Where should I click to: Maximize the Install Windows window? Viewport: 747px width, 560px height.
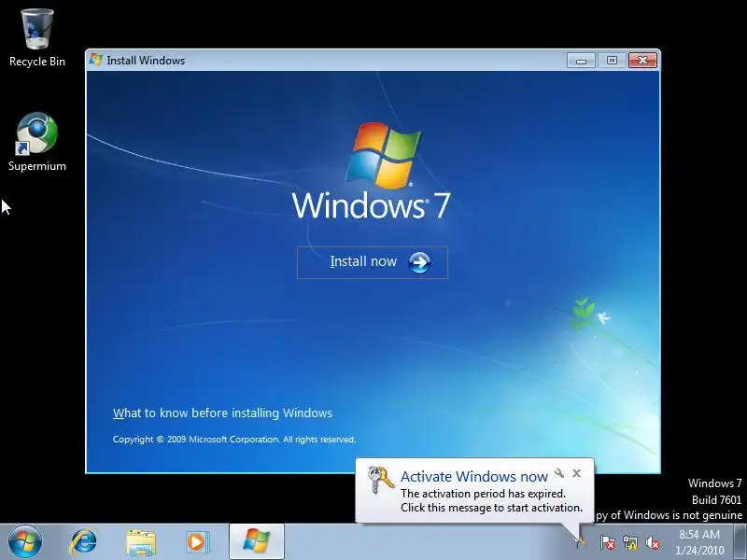point(613,61)
